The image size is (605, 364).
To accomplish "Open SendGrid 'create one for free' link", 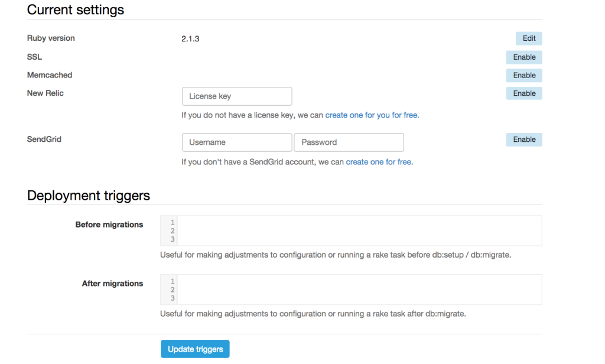I will click(378, 162).
